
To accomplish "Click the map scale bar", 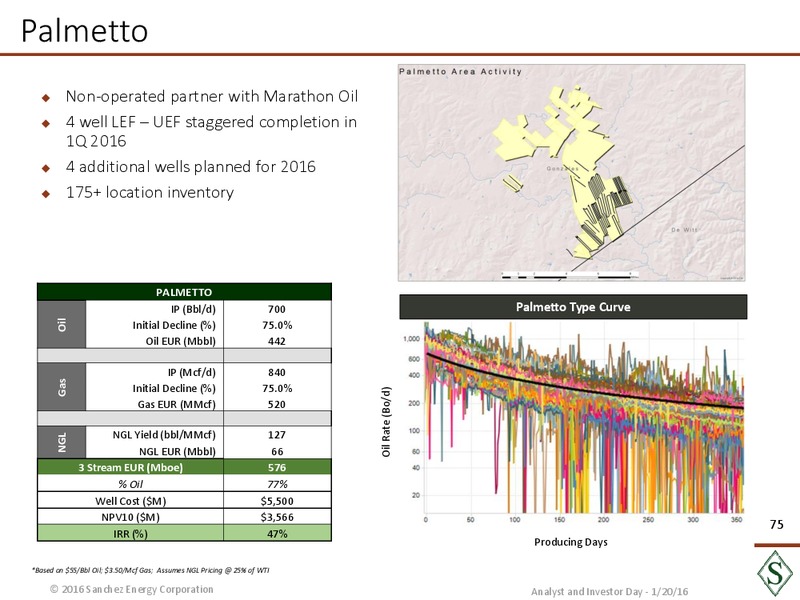I will (x=570, y=276).
